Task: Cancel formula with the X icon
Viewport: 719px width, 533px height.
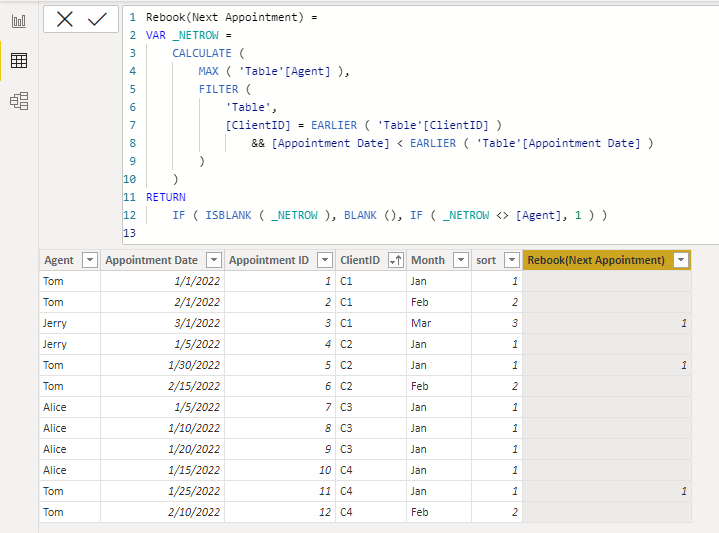Action: click(65, 19)
